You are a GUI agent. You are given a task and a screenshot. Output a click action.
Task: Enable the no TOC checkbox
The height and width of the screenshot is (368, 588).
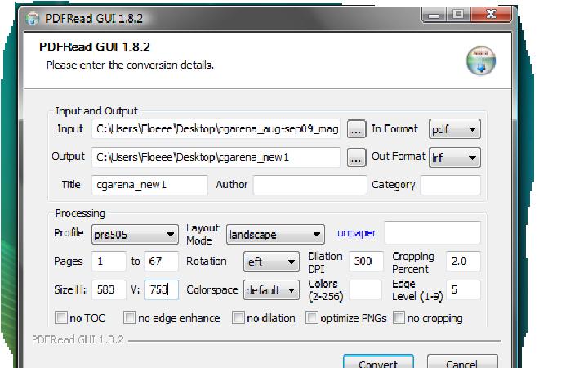coord(60,317)
